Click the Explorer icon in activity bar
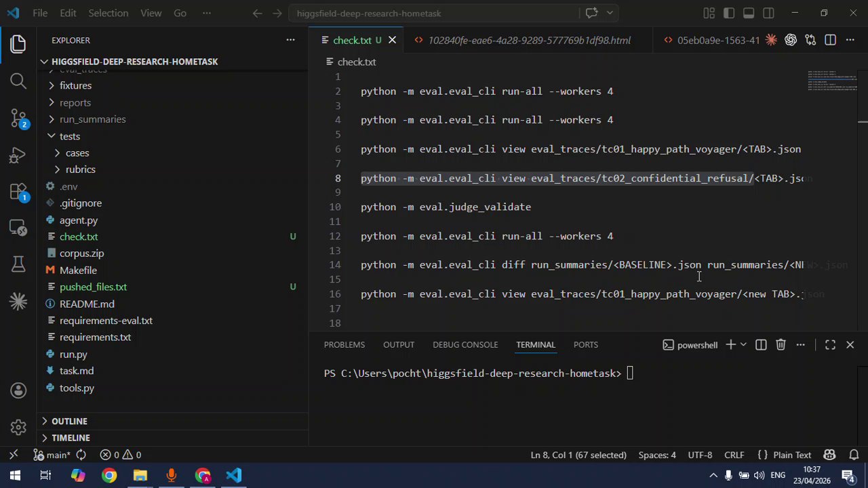Viewport: 868px width, 488px height. click(18, 45)
